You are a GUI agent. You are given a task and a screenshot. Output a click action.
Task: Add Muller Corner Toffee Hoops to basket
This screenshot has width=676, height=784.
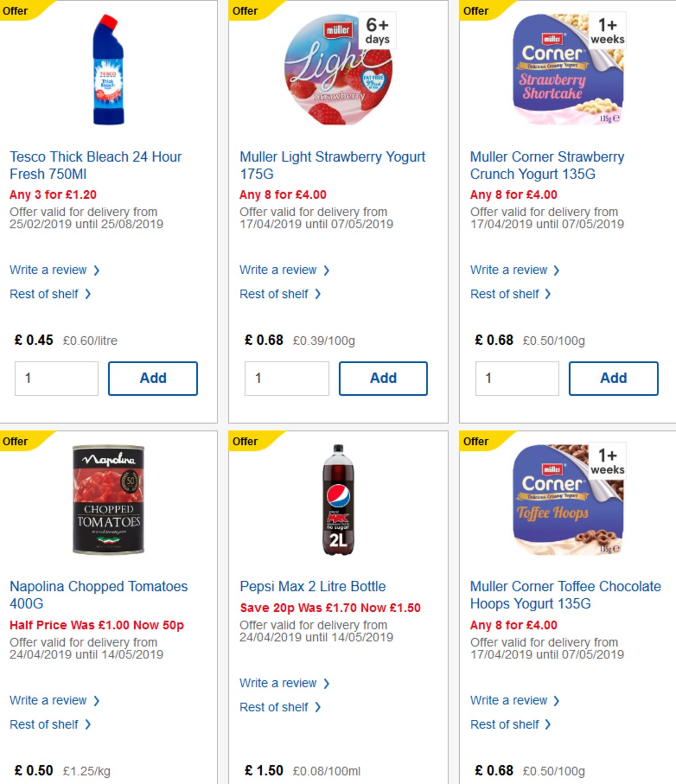(x=613, y=783)
